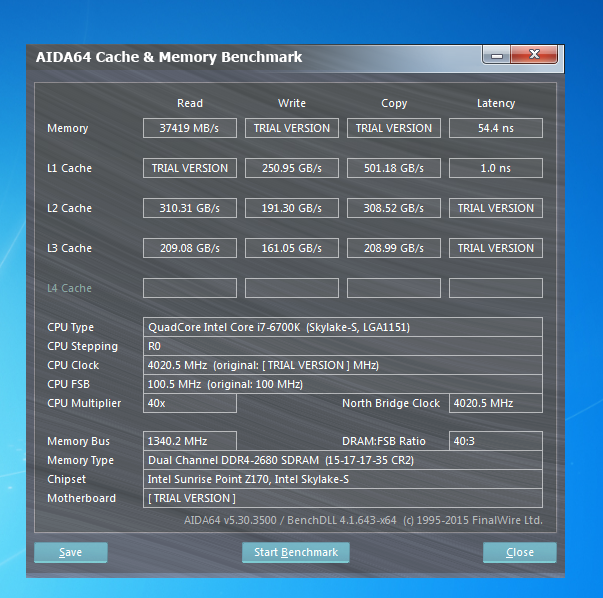The image size is (603, 598).
Task: Click L1 Cache Latency 1.0 ns
Action: point(496,168)
